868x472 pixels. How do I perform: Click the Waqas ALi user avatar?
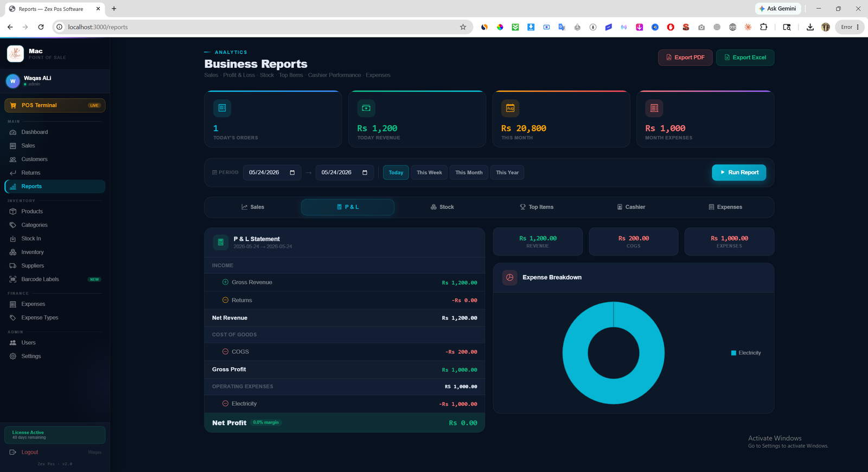point(13,81)
